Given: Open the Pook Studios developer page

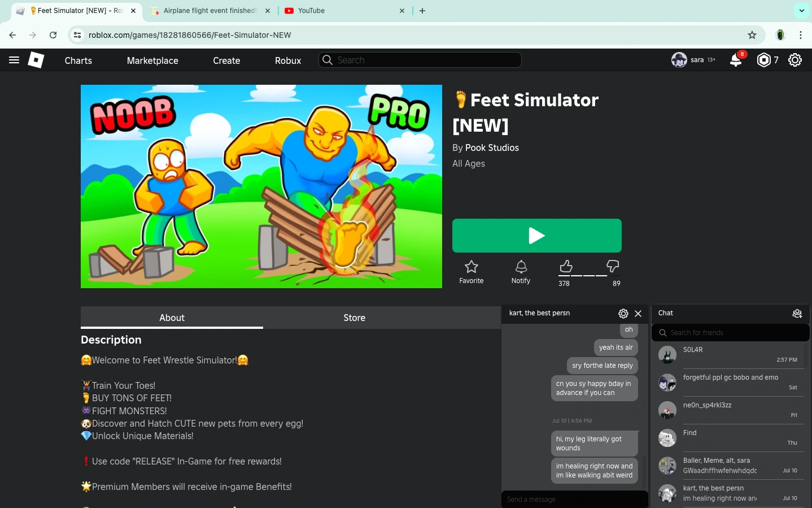Looking at the screenshot, I should (492, 147).
